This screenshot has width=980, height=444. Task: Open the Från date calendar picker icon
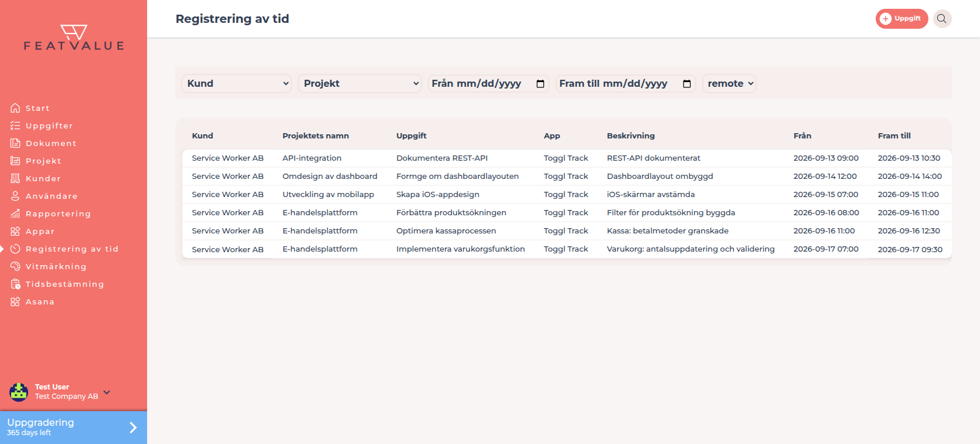[x=540, y=84]
